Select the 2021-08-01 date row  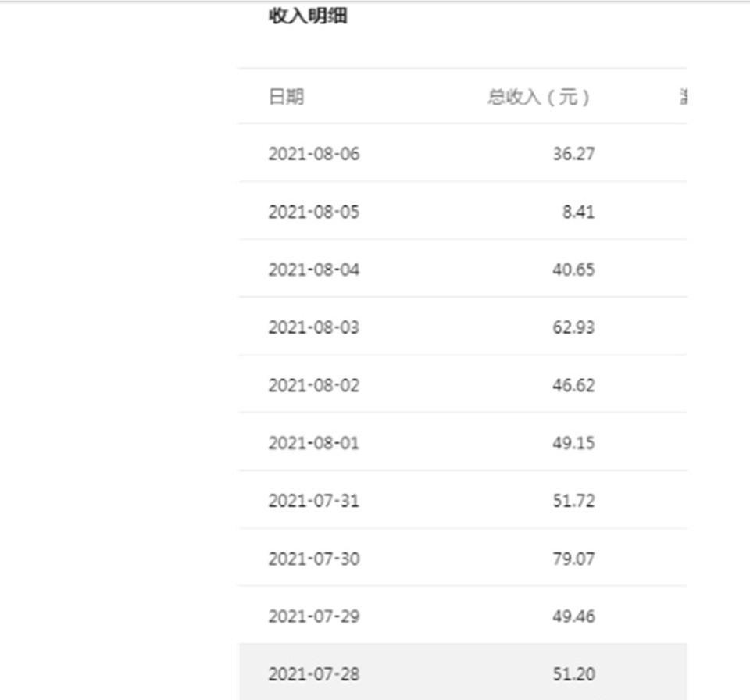point(314,443)
